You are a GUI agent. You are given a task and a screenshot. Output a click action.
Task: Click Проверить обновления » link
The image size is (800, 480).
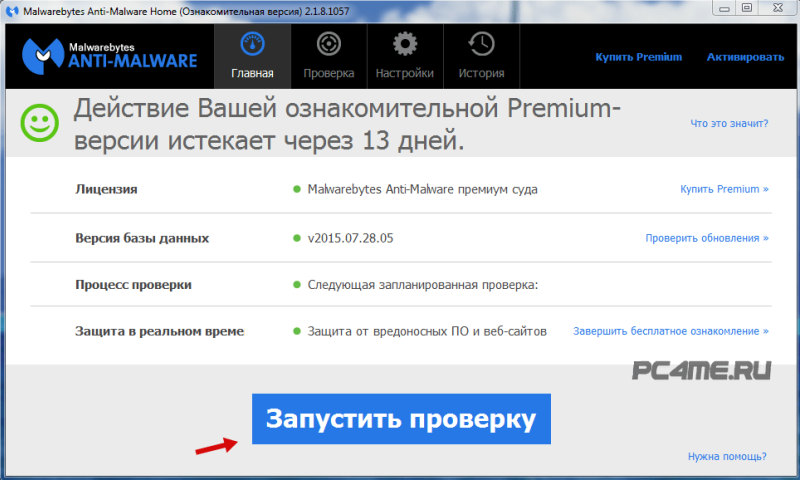tap(707, 238)
